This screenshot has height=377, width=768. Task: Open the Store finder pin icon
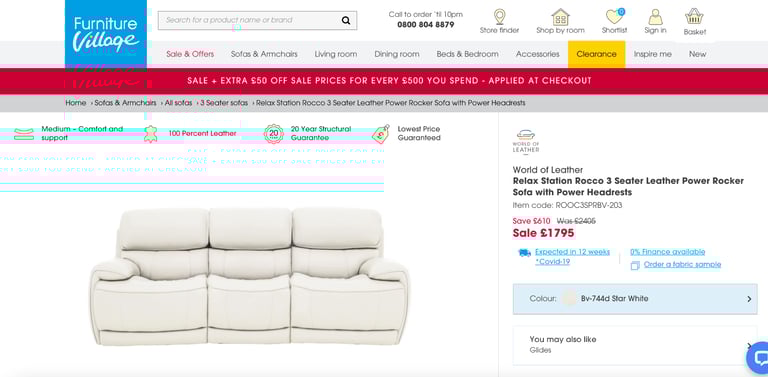(499, 17)
